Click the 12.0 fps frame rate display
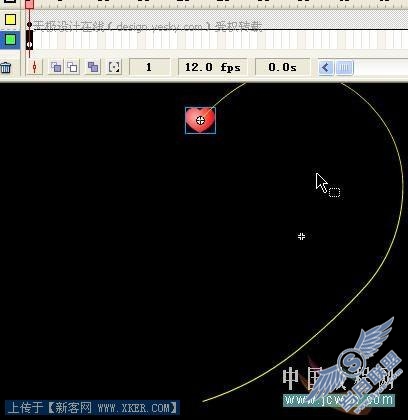The height and width of the screenshot is (420, 408). [x=213, y=67]
